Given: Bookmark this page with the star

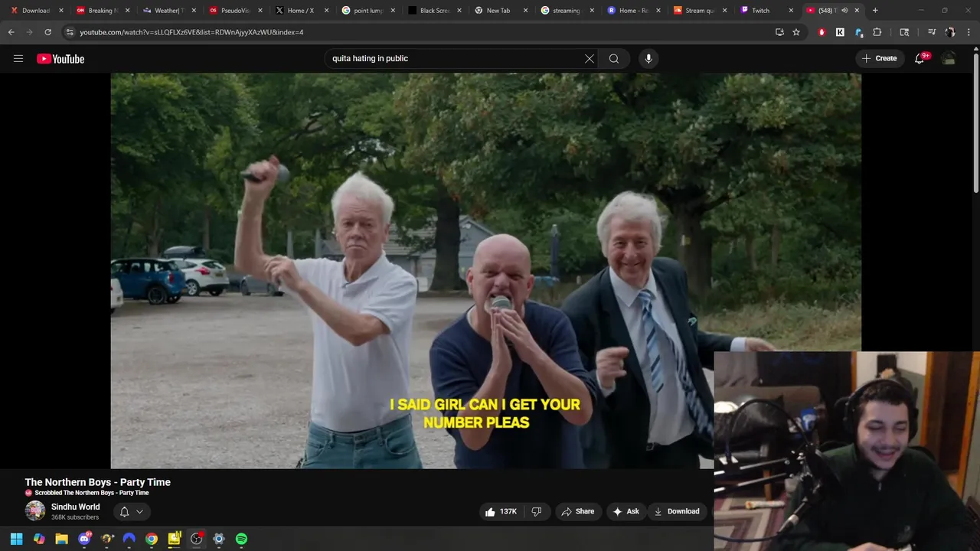Looking at the screenshot, I should [796, 32].
